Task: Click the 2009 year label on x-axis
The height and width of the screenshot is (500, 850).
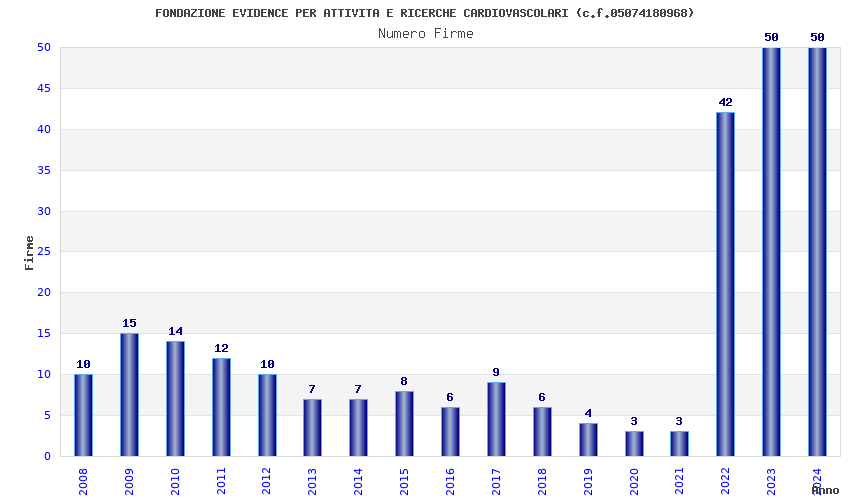Action: (130, 482)
